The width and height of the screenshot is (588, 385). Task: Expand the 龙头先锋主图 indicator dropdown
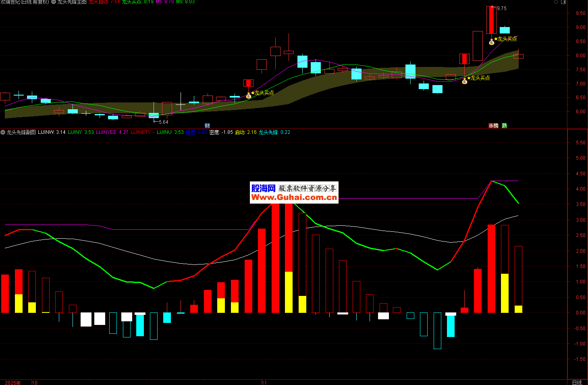[54, 2]
